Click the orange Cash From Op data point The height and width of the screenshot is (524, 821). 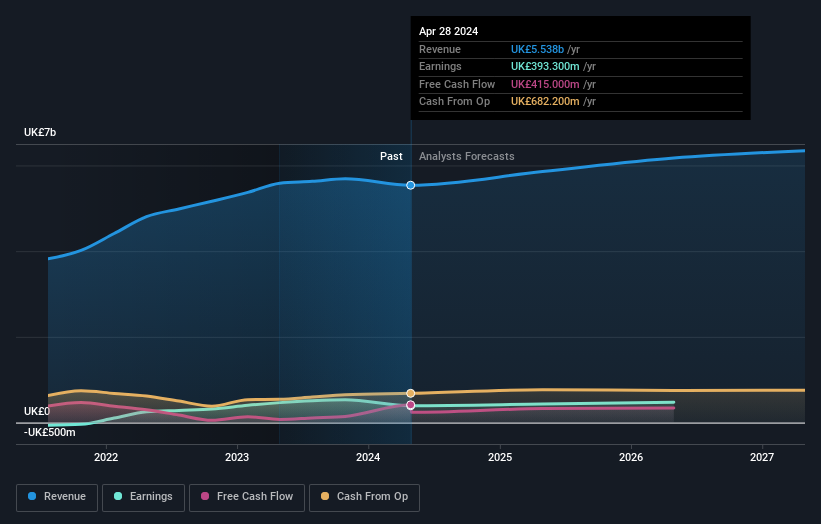tap(410, 393)
